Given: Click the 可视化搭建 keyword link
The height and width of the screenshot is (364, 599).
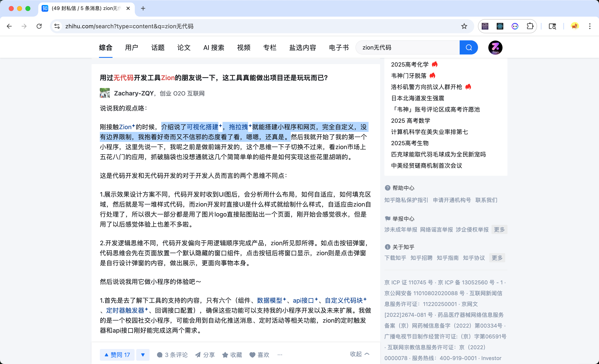Looking at the screenshot, I should tap(203, 127).
